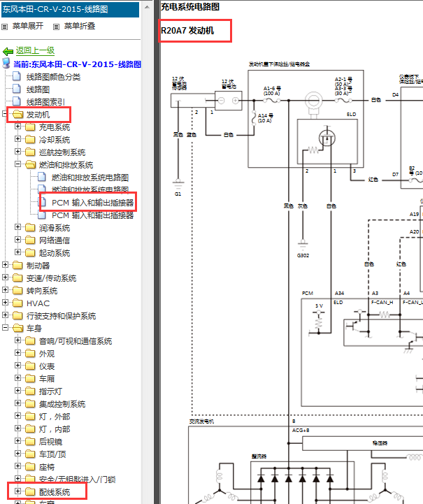Expand the 润滑系统 folder
This screenshot has width=423, height=504.
tap(17, 227)
